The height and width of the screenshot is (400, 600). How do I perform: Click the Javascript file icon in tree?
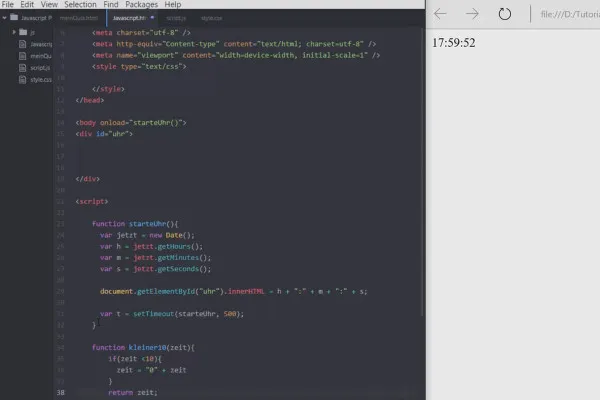[x=23, y=44]
